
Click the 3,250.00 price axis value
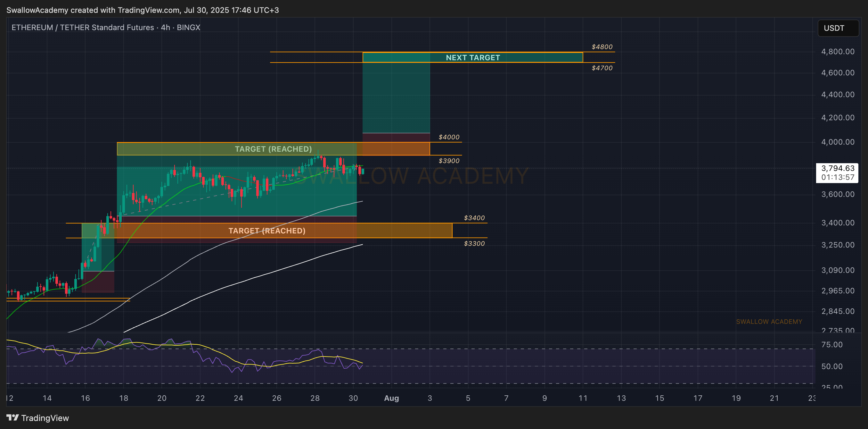838,245
